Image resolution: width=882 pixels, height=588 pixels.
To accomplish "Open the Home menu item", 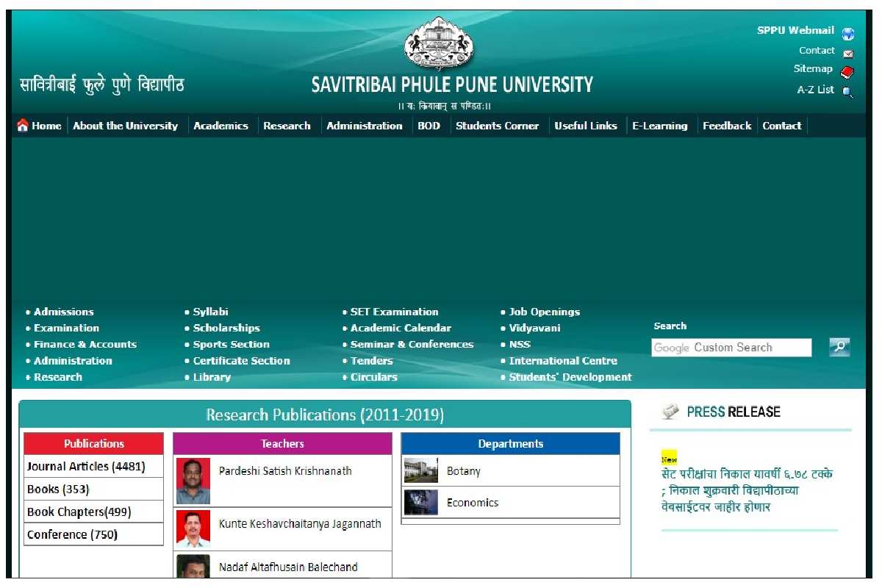I will point(46,126).
